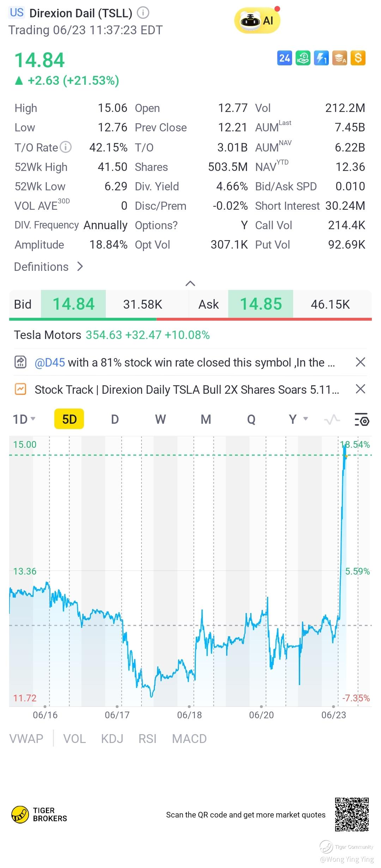Tap the info icon beside TSLL title

(x=143, y=13)
